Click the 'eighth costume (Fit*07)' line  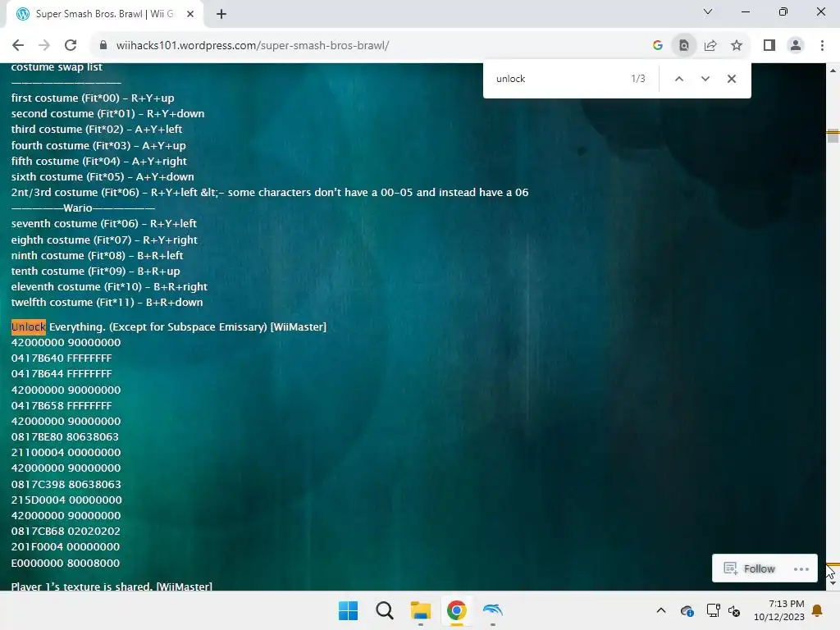click(x=104, y=240)
